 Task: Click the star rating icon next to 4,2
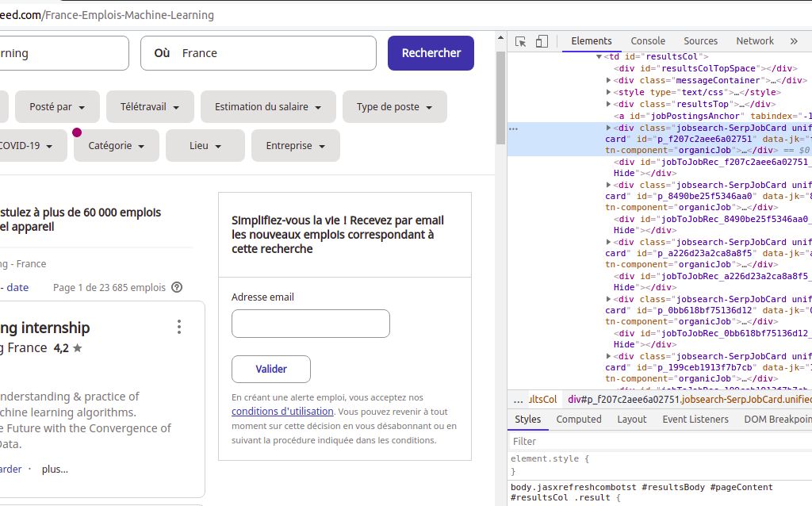click(x=78, y=348)
